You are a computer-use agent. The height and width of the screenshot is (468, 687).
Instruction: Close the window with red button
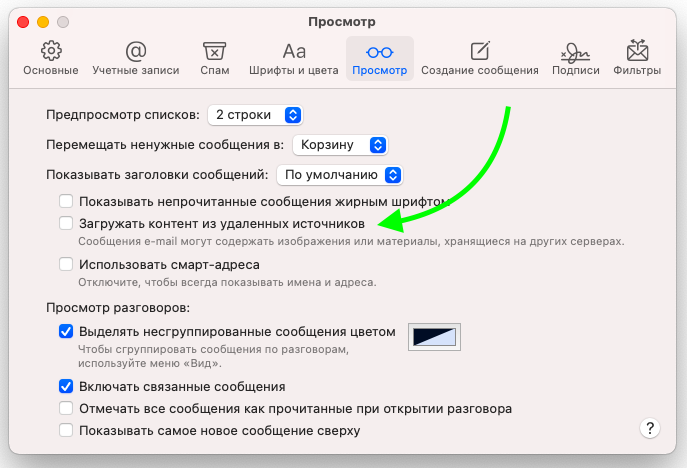tap(23, 22)
